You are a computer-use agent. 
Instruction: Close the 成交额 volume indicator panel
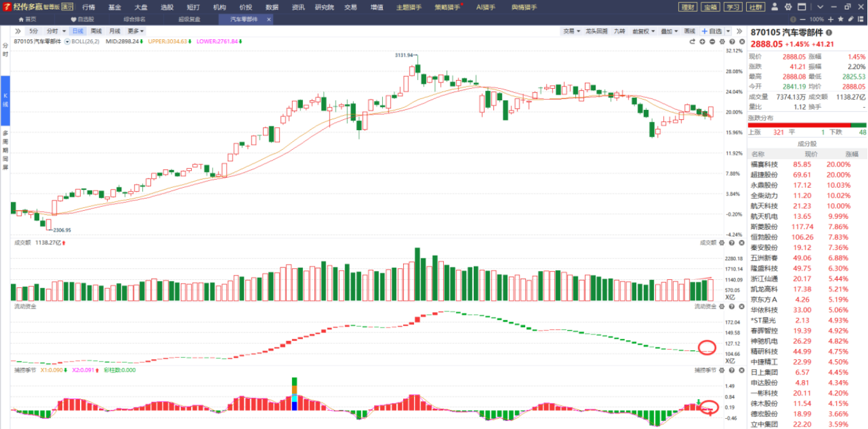coord(741,242)
